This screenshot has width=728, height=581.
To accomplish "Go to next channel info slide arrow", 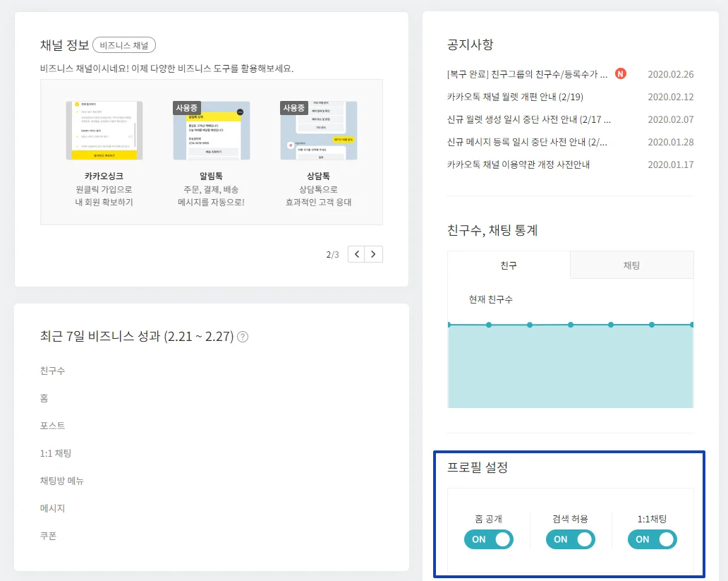I will click(374, 254).
